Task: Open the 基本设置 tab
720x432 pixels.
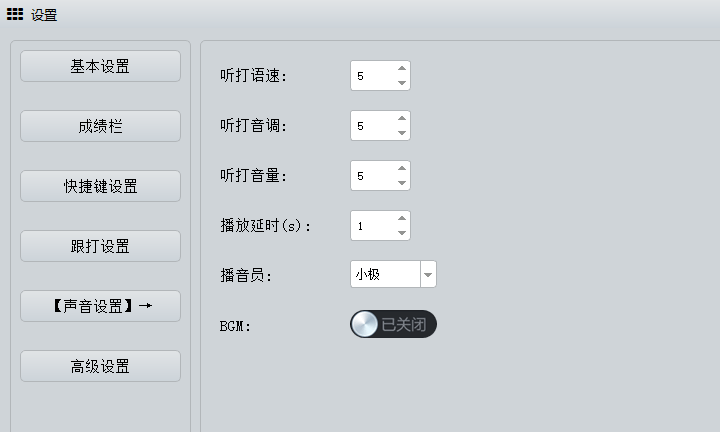Action: pyautogui.click(x=100, y=66)
